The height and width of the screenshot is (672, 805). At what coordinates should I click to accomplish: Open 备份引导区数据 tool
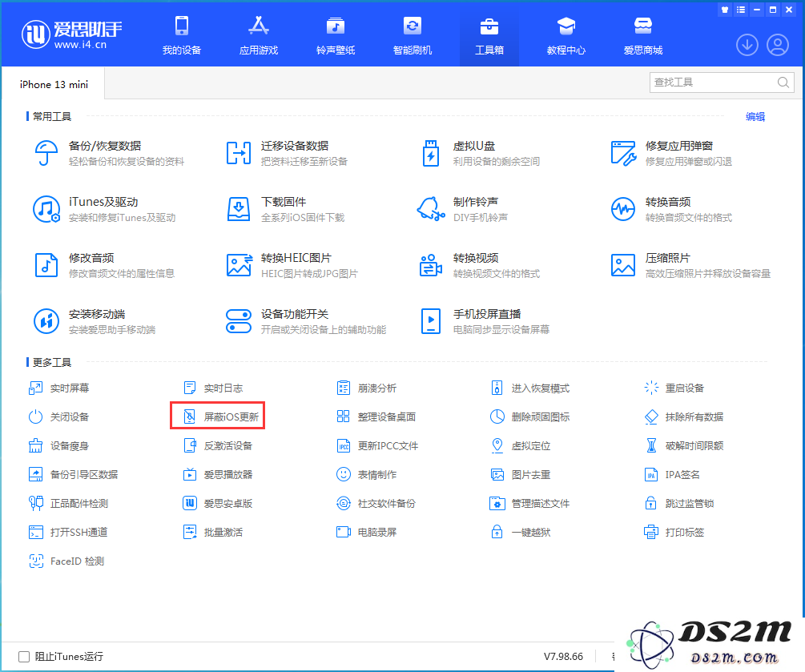point(74,474)
